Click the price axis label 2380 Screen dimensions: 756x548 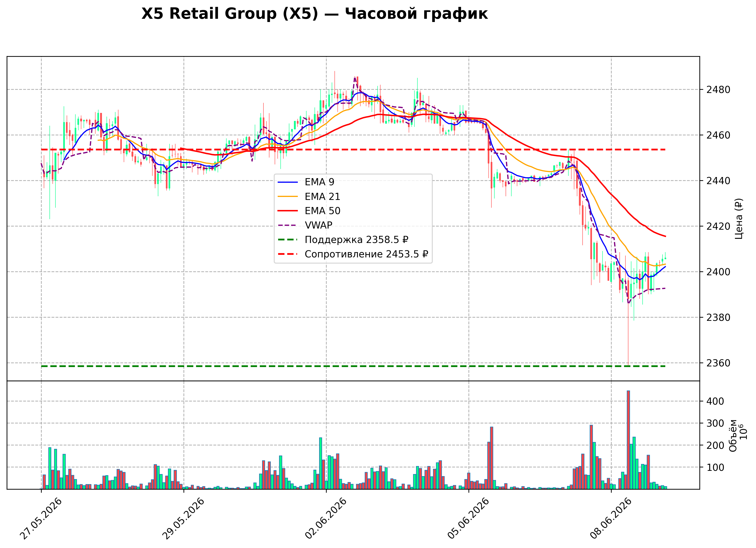(718, 317)
